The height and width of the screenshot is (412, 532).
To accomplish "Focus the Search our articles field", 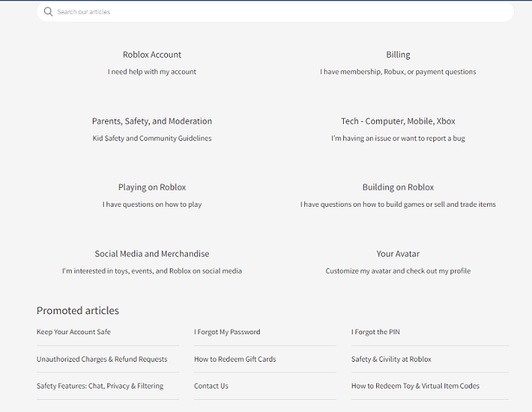I will point(275,12).
